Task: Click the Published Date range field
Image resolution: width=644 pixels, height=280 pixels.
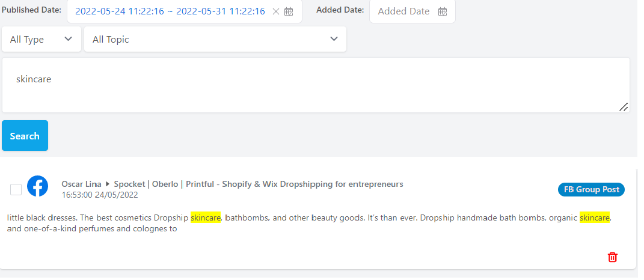Action: pyautogui.click(x=186, y=11)
